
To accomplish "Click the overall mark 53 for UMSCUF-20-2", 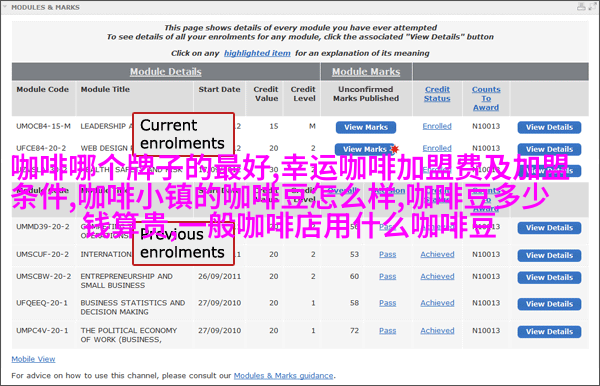I will [x=354, y=254].
